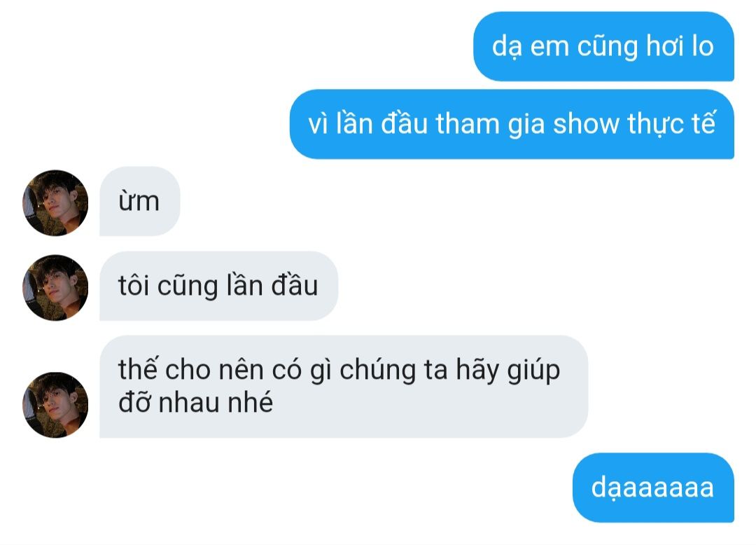Image resolution: width=756 pixels, height=545 pixels.
Task: Tap the "tôi cũng lần đầu" message bubble
Action: (218, 286)
